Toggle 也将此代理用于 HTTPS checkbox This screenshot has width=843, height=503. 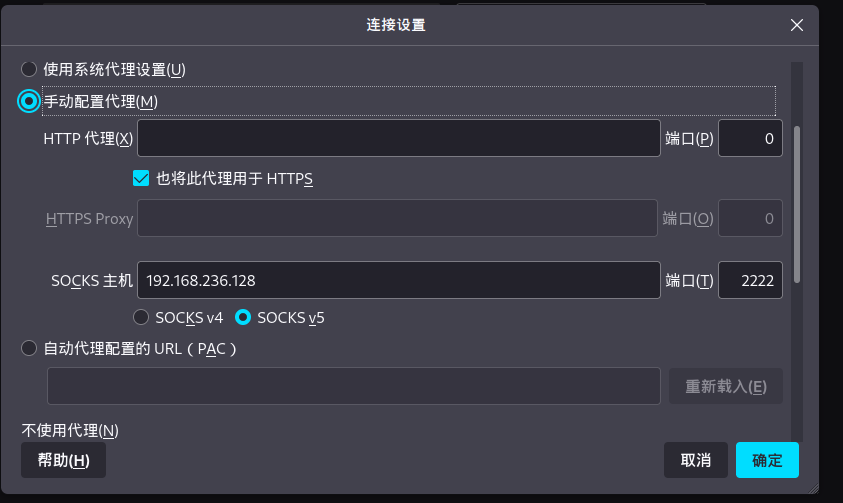(x=141, y=179)
